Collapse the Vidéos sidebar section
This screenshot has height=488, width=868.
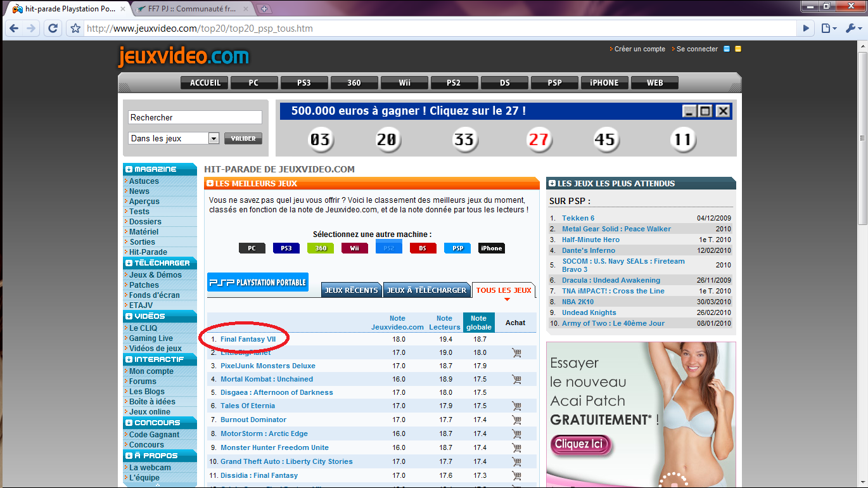pos(129,316)
